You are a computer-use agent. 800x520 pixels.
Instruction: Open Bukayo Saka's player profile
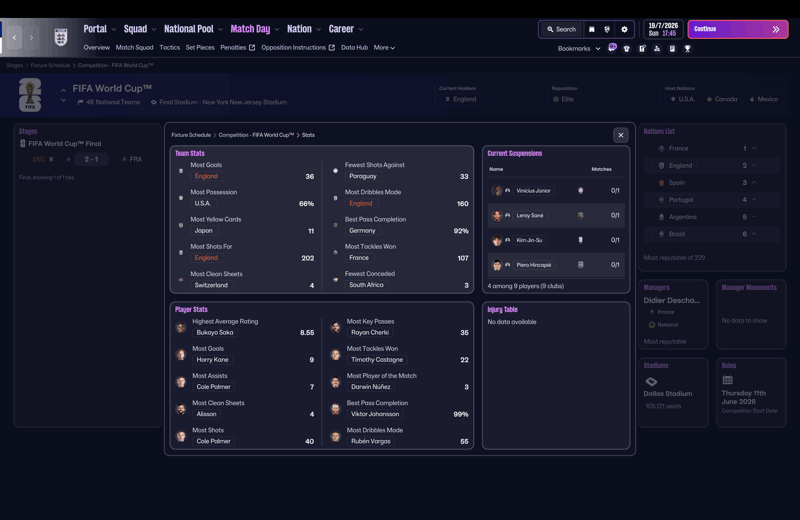[214, 332]
